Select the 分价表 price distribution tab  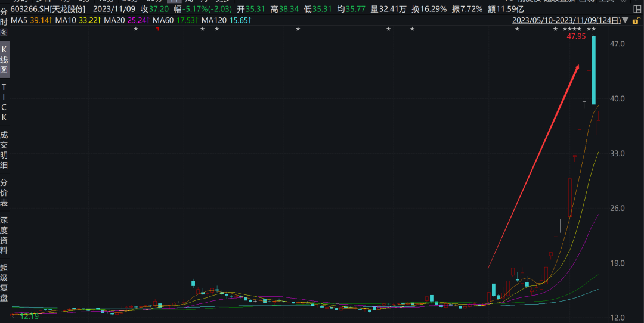pos(4,192)
